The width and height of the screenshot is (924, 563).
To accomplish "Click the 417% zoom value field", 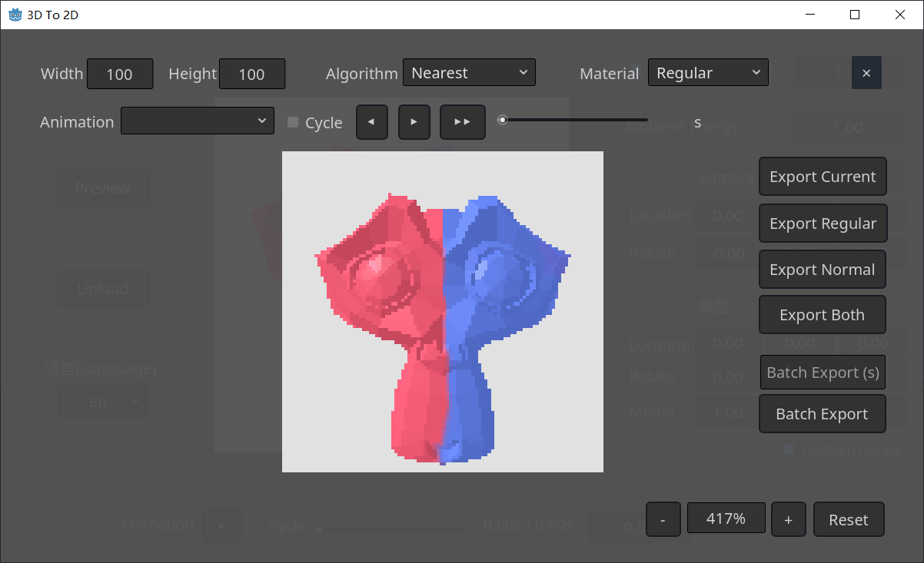I will pos(726,518).
